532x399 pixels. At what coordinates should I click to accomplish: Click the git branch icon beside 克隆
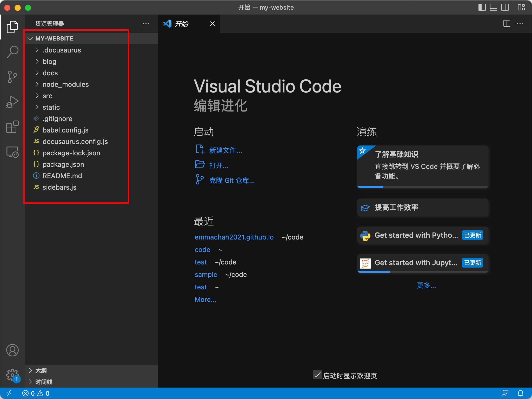coord(199,179)
